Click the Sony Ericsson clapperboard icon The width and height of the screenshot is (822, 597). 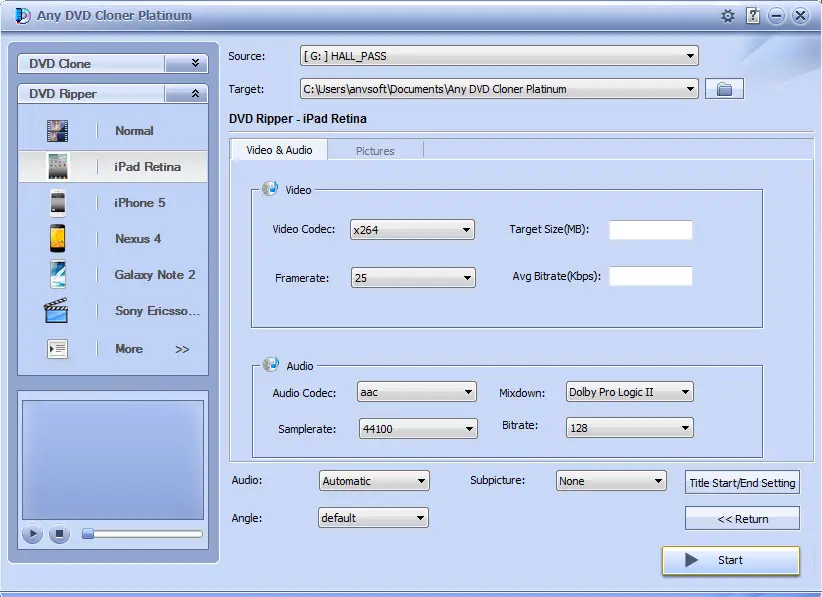click(56, 310)
